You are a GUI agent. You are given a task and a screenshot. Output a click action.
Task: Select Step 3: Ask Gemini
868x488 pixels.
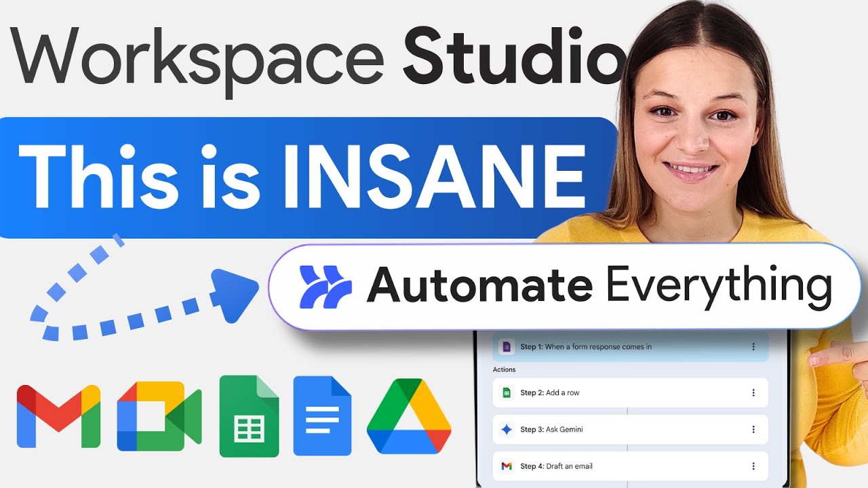click(631, 429)
